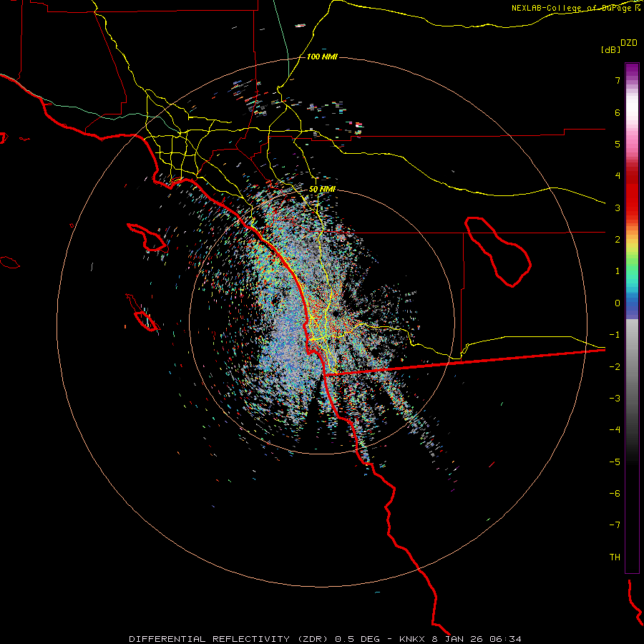Click the TH label on the color scale
The height and width of the screenshot is (644, 644).
pos(615,557)
